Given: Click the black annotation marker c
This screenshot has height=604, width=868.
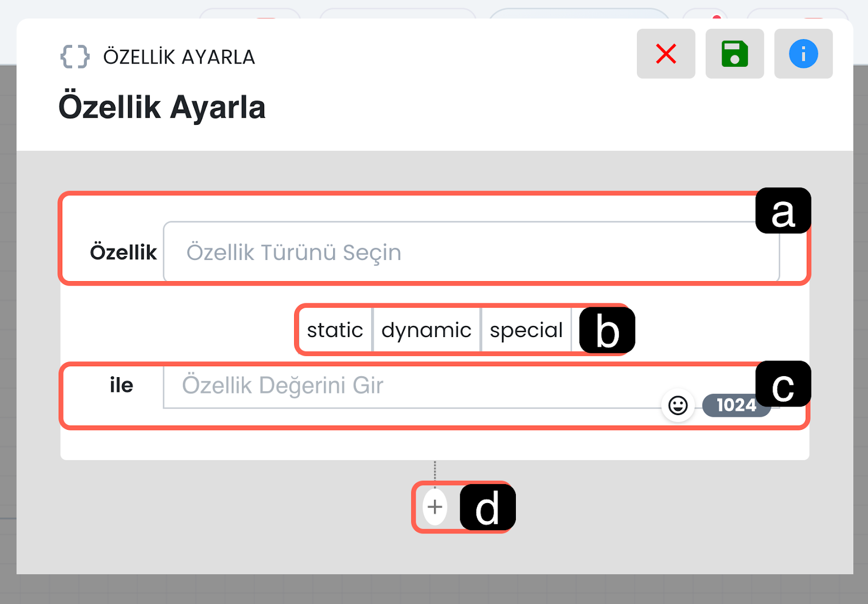Looking at the screenshot, I should (x=783, y=384).
